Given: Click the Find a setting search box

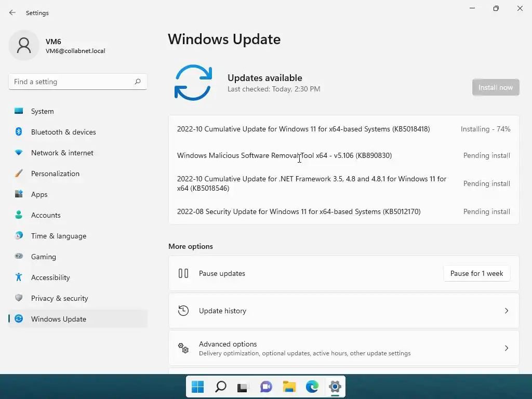Looking at the screenshot, I should (x=78, y=82).
